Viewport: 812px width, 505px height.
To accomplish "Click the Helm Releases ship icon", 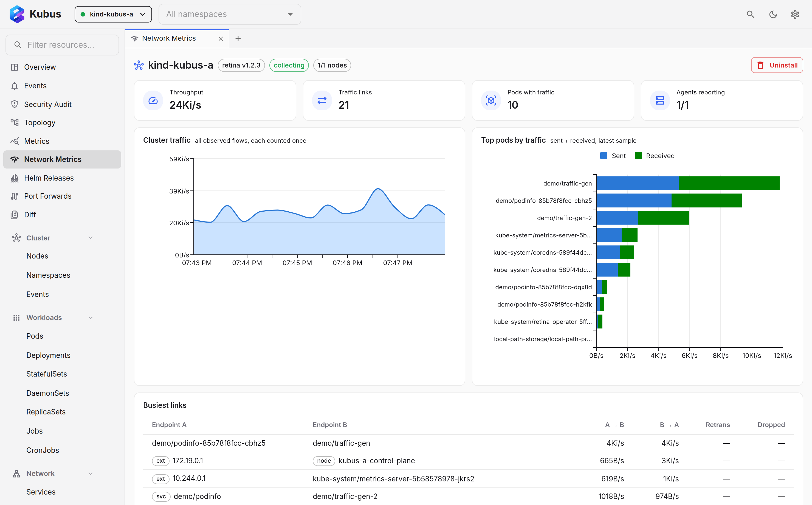I will point(14,178).
